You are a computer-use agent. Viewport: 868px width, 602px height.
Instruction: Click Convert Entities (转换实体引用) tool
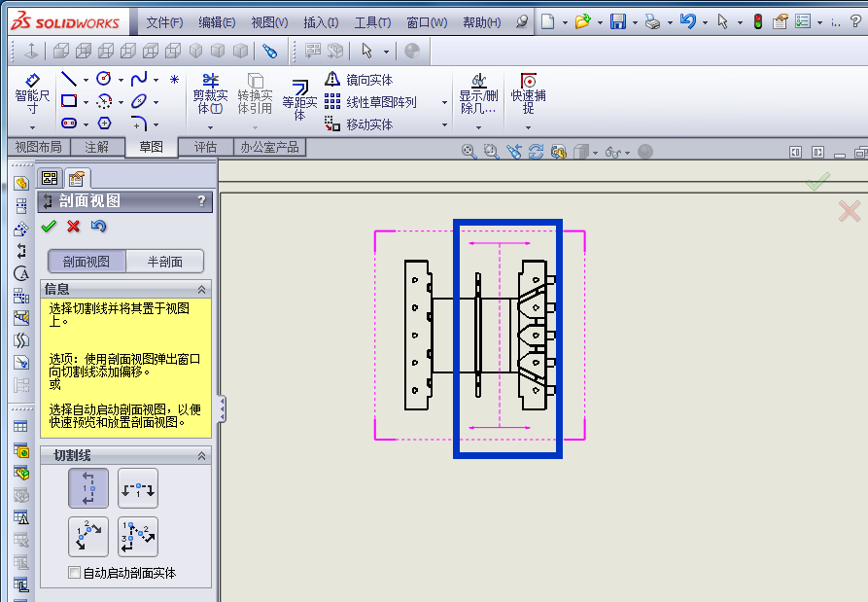(255, 93)
